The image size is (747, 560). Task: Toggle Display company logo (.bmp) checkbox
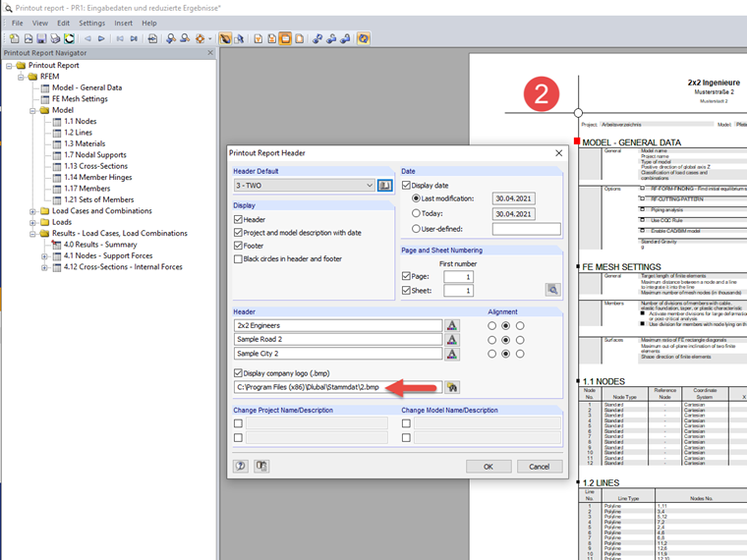point(238,373)
